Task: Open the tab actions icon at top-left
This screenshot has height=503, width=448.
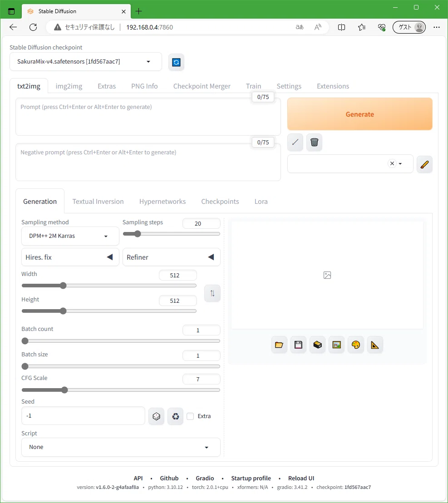Action: (11, 11)
